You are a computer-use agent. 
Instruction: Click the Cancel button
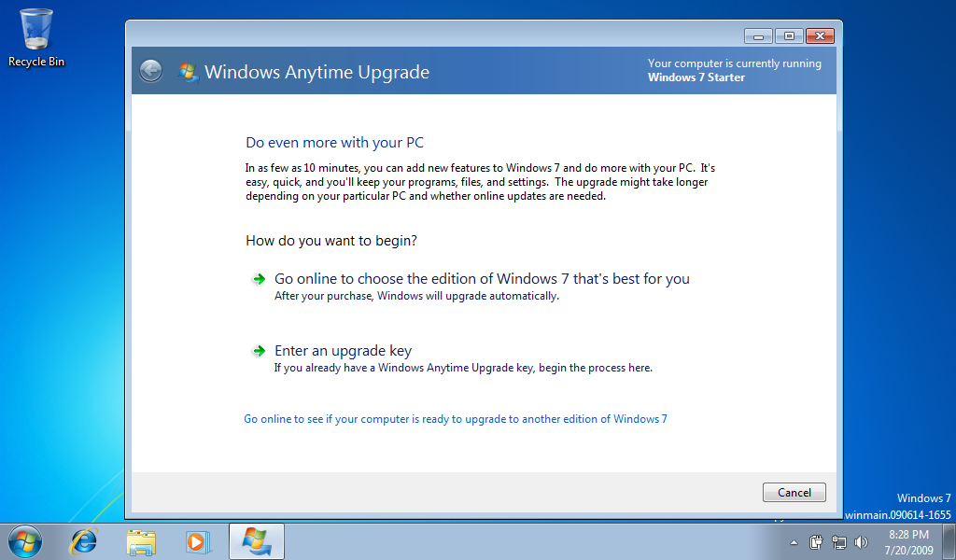794,493
